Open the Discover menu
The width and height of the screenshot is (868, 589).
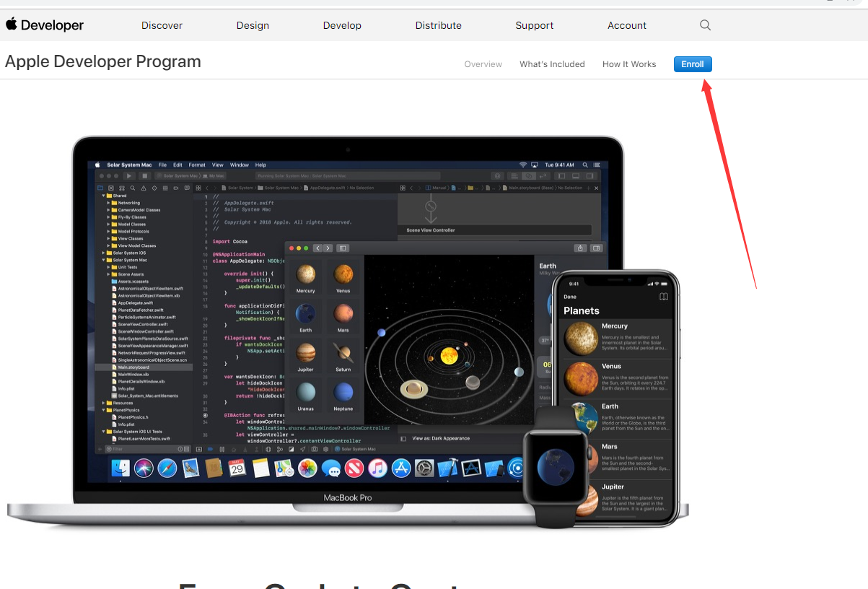[x=162, y=25]
